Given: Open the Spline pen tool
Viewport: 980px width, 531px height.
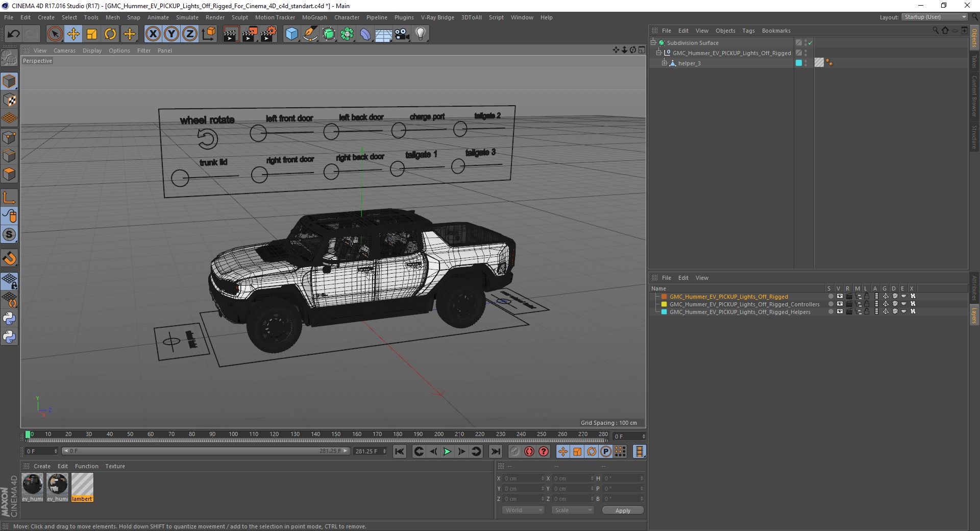Looking at the screenshot, I should tap(310, 34).
